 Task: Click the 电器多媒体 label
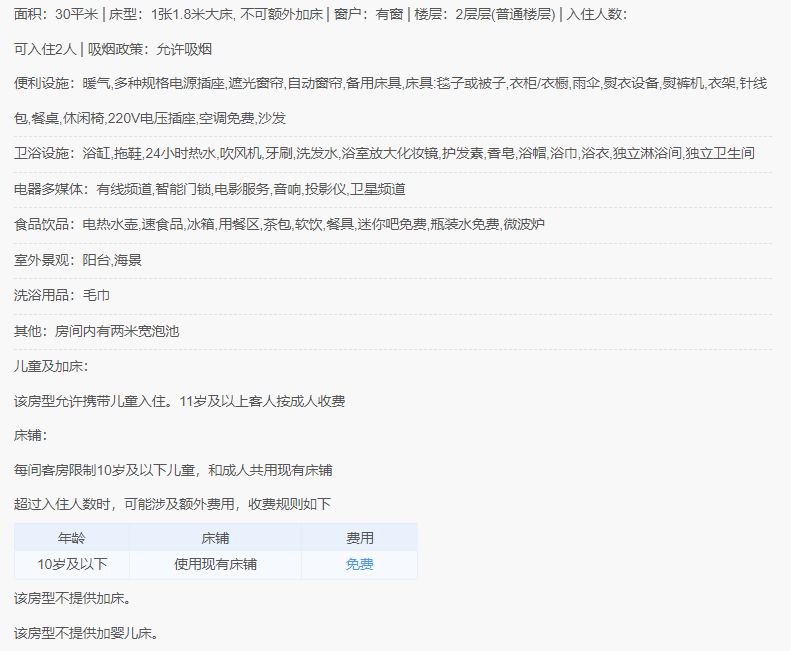(x=48, y=189)
